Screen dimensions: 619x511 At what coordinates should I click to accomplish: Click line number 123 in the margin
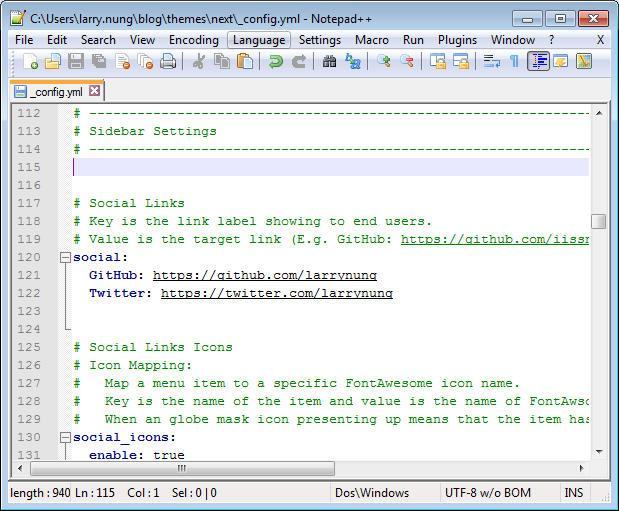click(x=29, y=311)
